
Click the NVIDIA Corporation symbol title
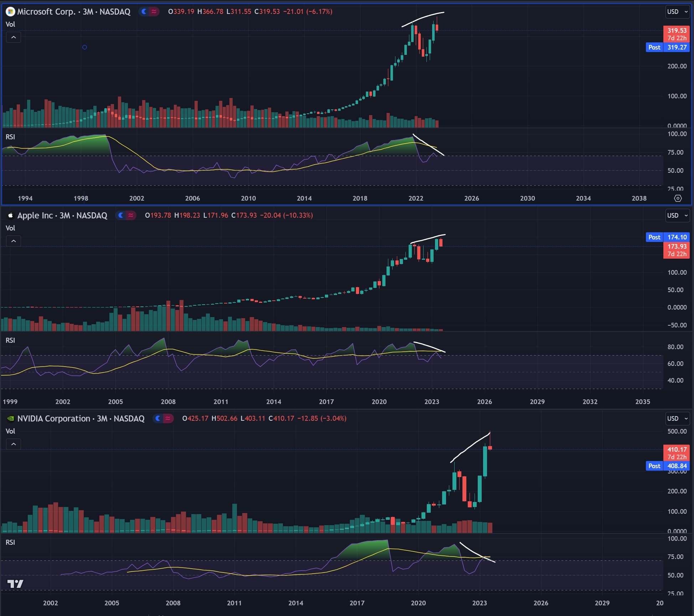click(53, 419)
